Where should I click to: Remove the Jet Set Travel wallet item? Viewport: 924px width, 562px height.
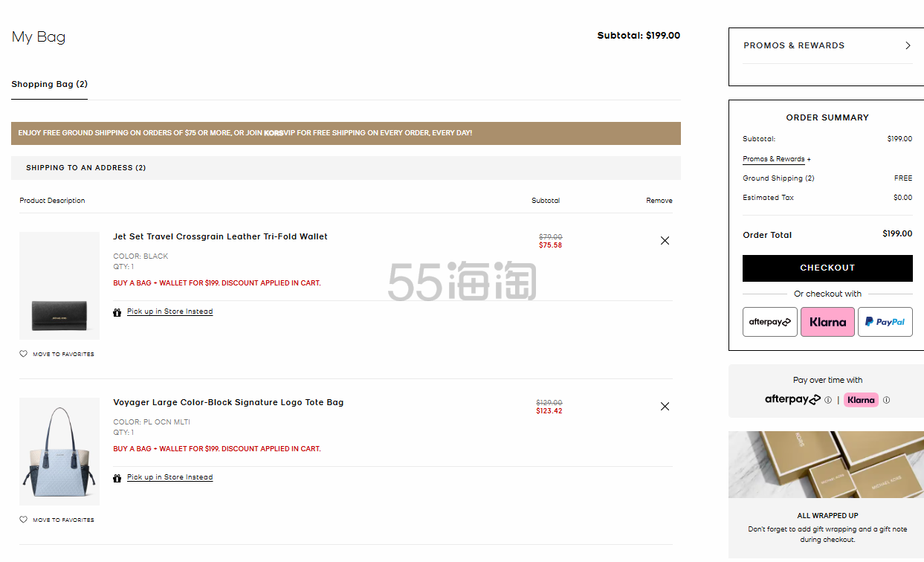(665, 241)
